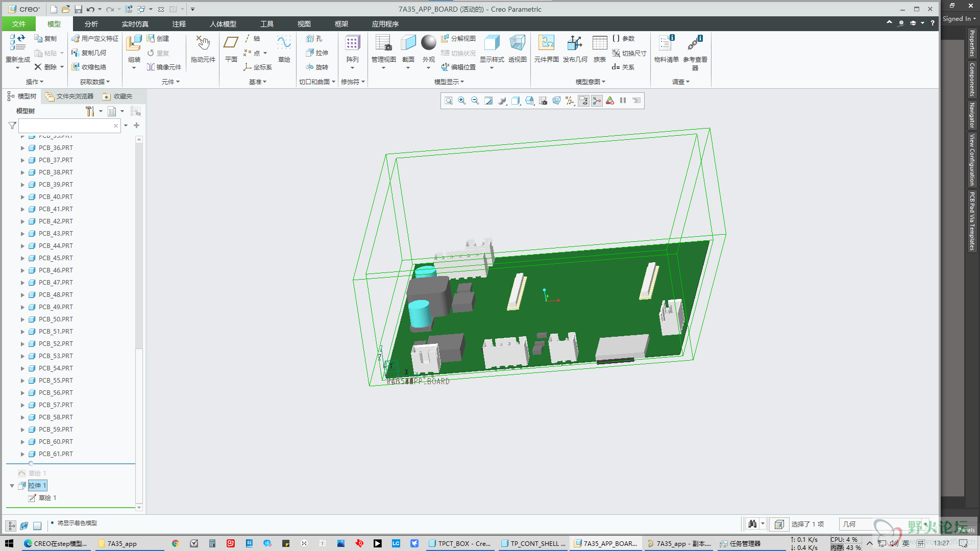Open TPCT_BOX Creo window in taskbar
The image size is (980, 551).
point(460,543)
